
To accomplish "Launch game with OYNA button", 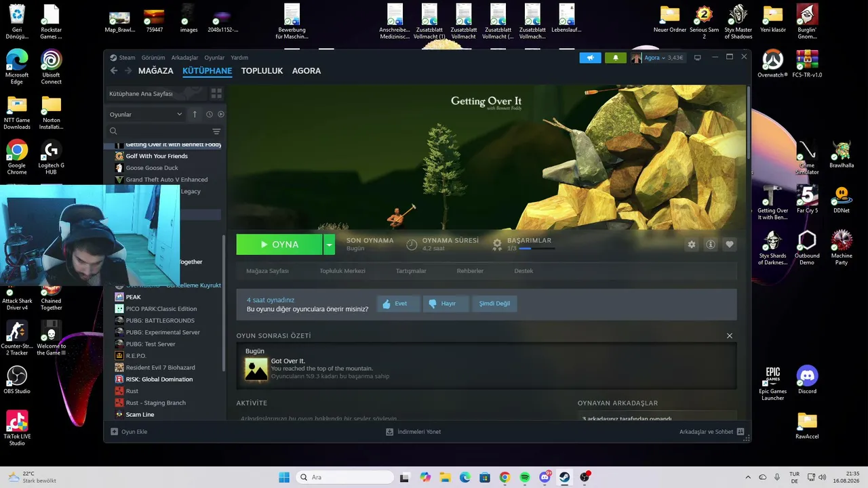I will tap(279, 245).
